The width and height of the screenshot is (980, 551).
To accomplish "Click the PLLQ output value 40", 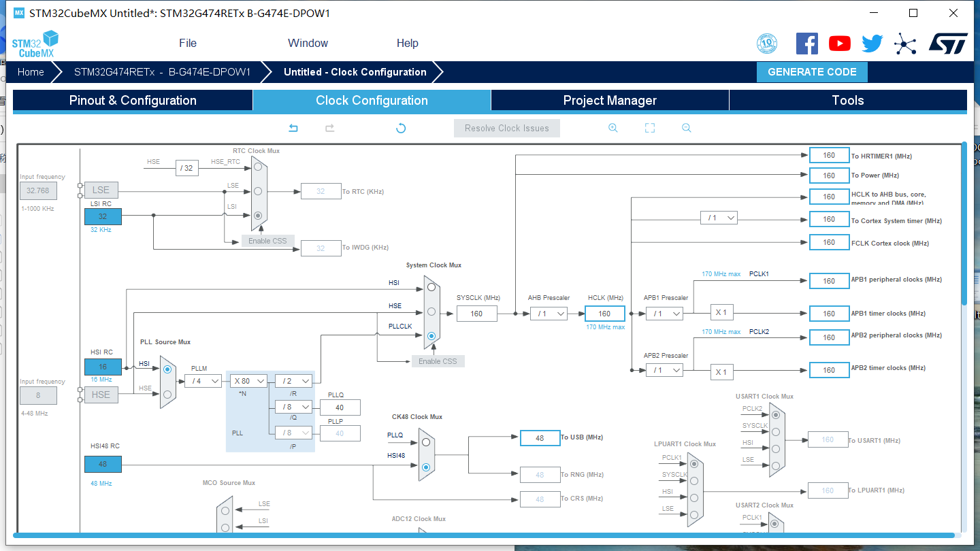I will pos(340,407).
